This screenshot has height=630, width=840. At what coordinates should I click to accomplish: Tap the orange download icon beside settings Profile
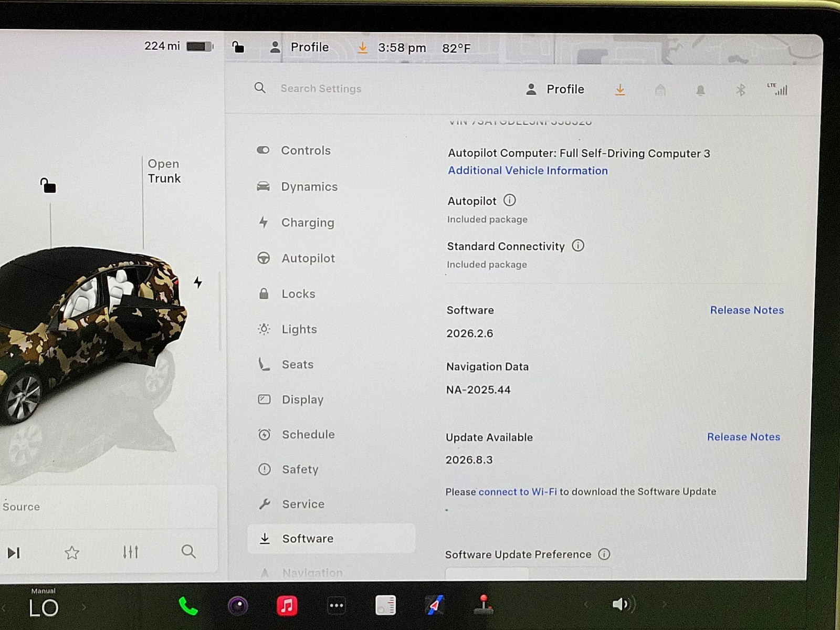point(620,90)
